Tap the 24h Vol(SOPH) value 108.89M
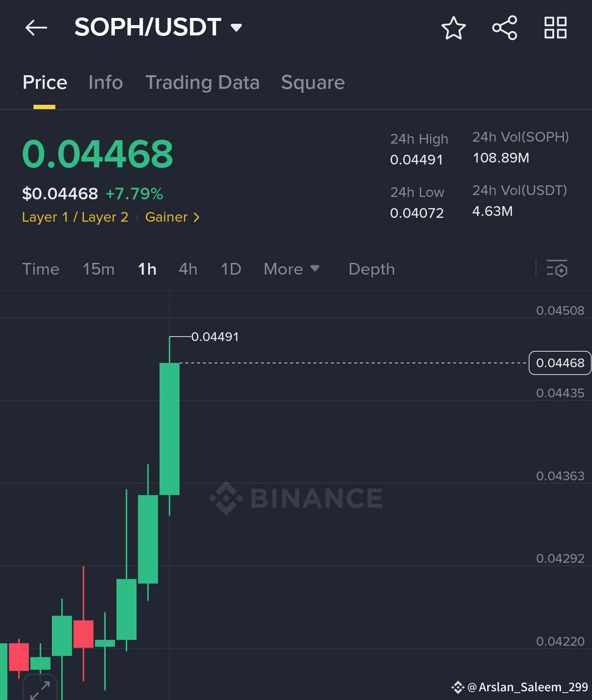The height and width of the screenshot is (700, 592). pyautogui.click(x=501, y=158)
